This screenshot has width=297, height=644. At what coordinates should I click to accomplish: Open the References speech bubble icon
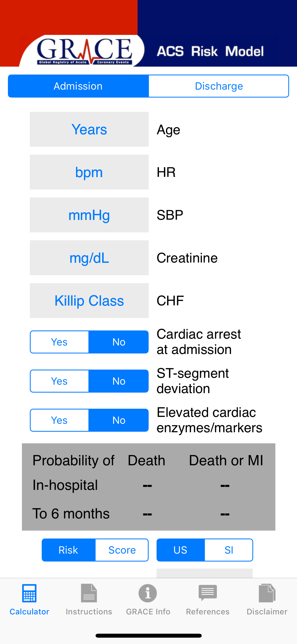[x=208, y=593]
